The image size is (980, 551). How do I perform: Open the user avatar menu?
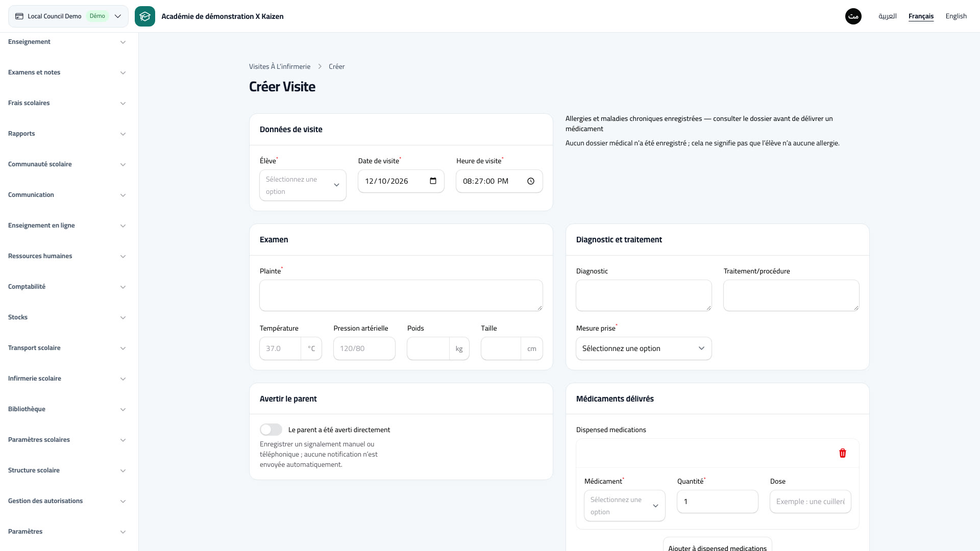click(853, 16)
